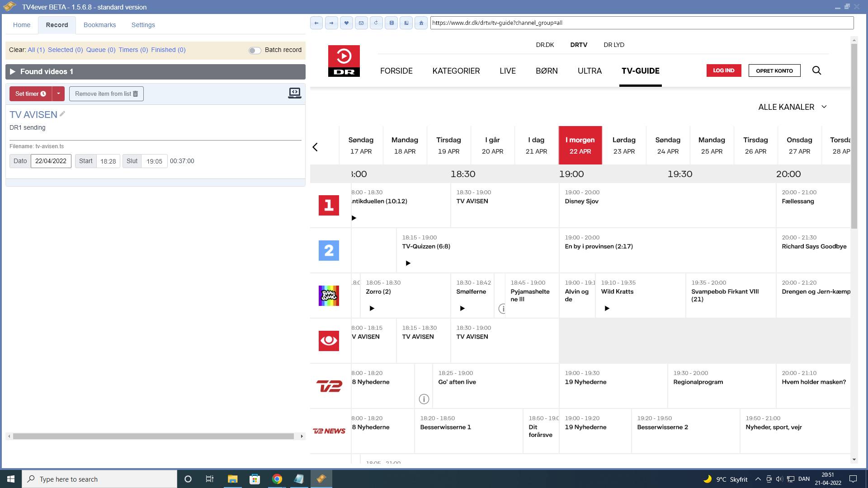Screen dimensions: 868x488
Task: Open the LIVE section on DR
Action: (508, 71)
